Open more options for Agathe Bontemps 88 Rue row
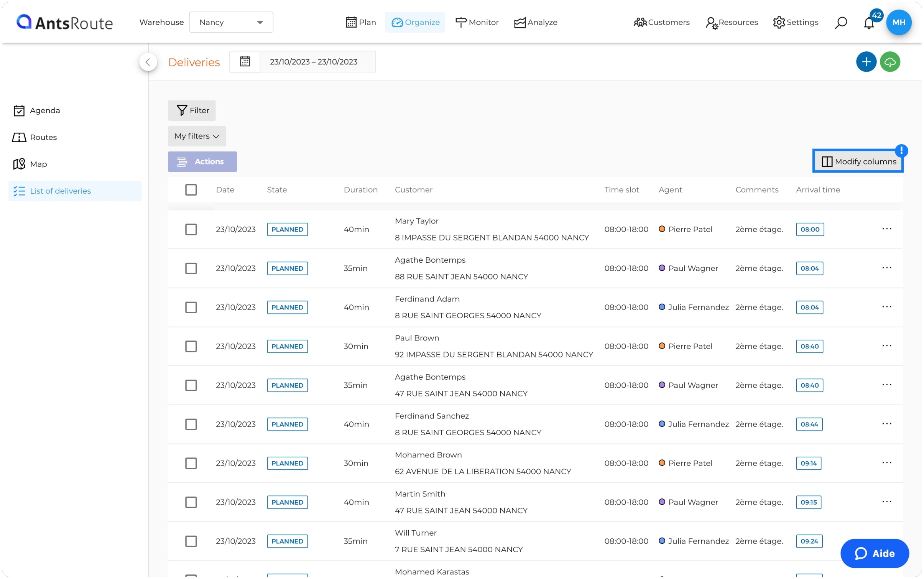This screenshot has height=579, width=924. [x=886, y=268]
